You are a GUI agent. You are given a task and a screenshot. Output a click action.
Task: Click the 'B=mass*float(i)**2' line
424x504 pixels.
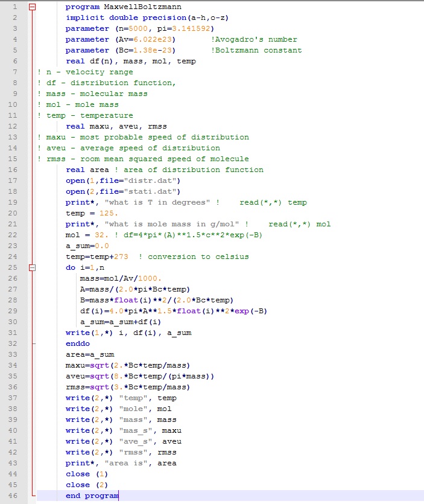(x=157, y=300)
